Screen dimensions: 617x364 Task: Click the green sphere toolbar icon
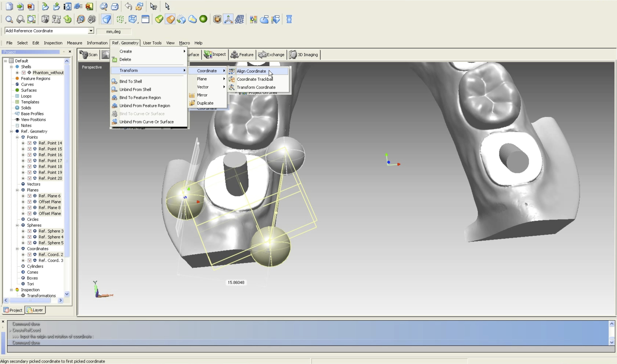tap(203, 19)
